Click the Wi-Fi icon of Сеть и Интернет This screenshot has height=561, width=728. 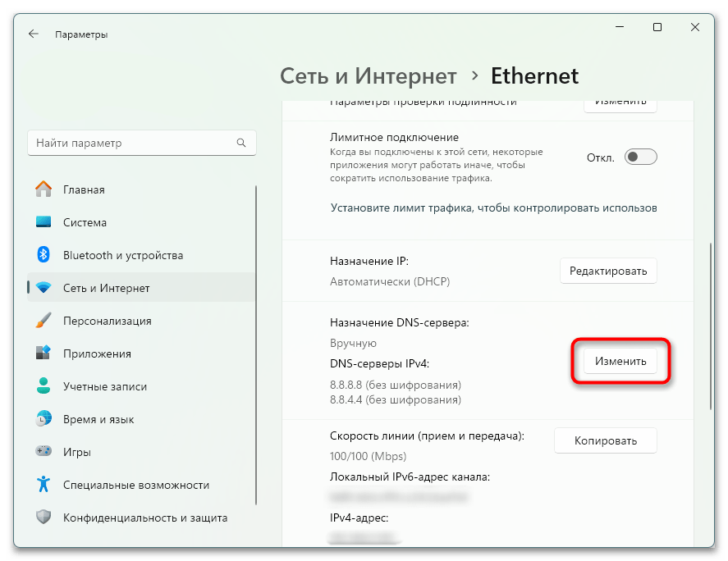[43, 288]
